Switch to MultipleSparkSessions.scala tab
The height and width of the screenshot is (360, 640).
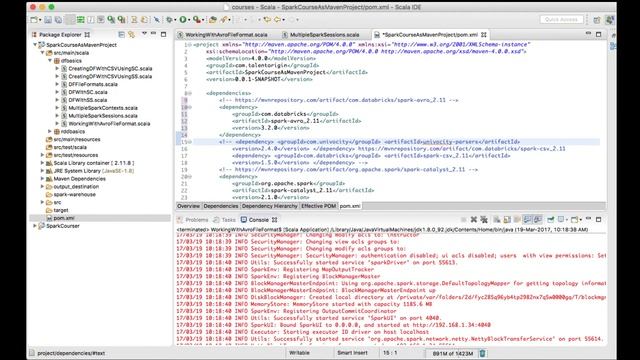(x=324, y=35)
